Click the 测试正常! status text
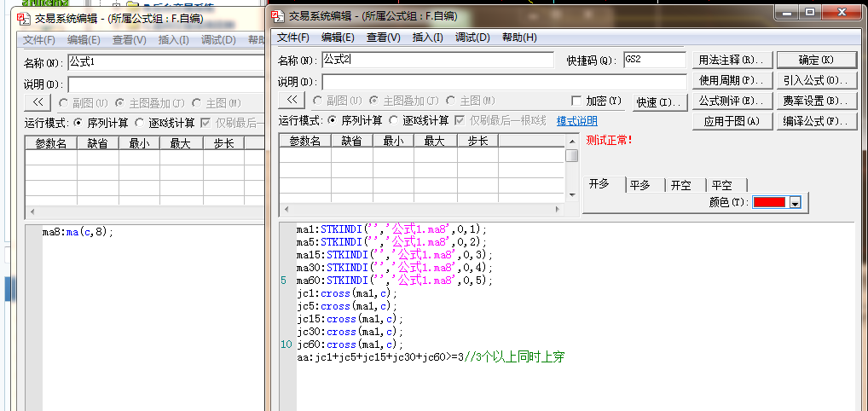This screenshot has width=868, height=411. point(609,140)
